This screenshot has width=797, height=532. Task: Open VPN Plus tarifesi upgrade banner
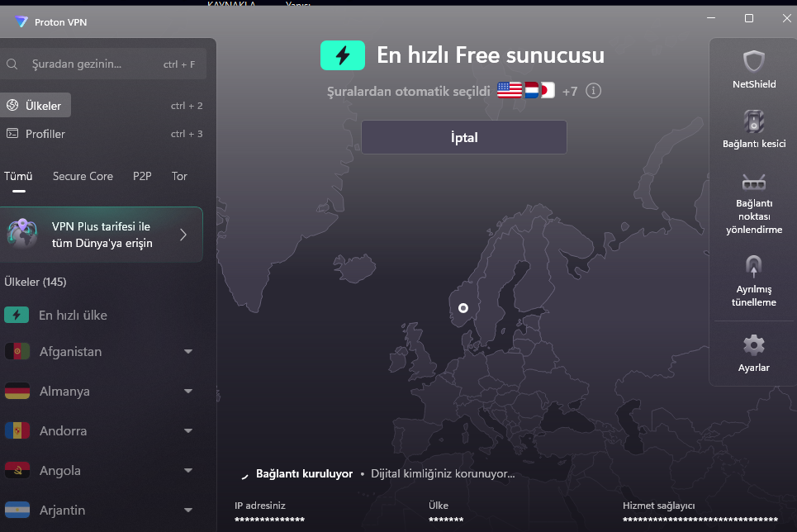tap(101, 235)
